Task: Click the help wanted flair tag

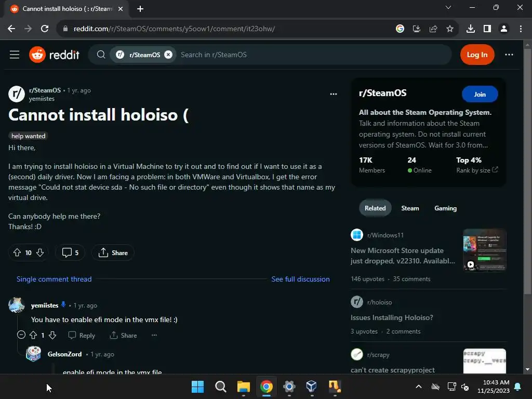Action: 28,136
